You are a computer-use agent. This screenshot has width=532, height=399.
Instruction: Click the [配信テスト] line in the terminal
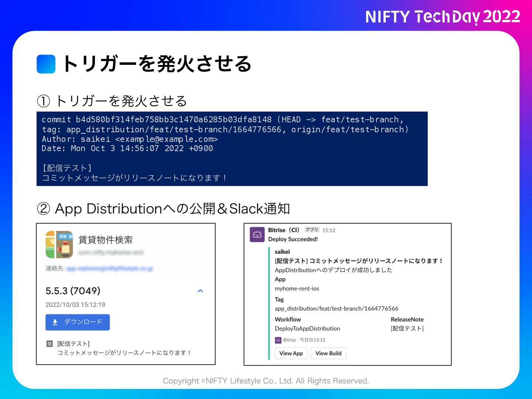click(67, 168)
